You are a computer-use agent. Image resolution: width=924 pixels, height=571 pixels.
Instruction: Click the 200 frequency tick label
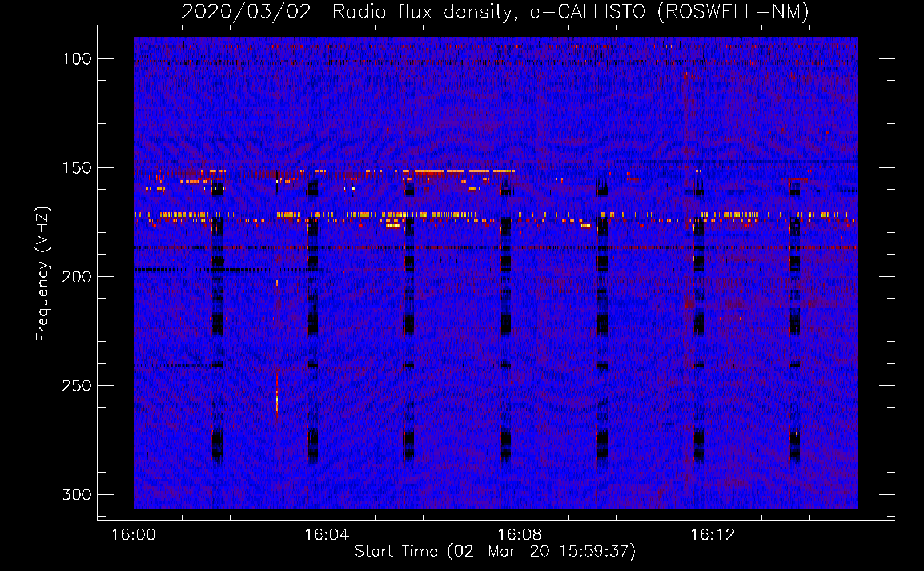tap(77, 277)
